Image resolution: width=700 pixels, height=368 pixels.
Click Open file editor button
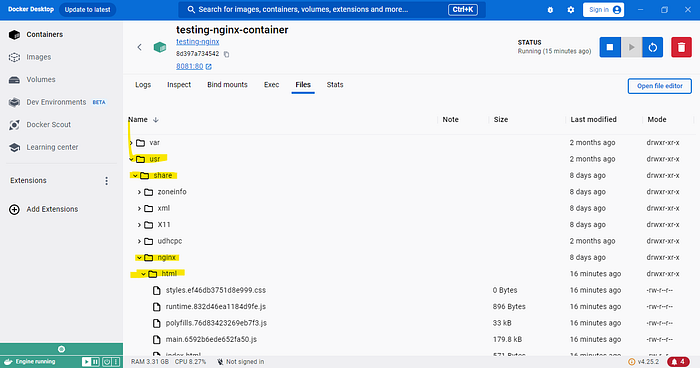659,86
